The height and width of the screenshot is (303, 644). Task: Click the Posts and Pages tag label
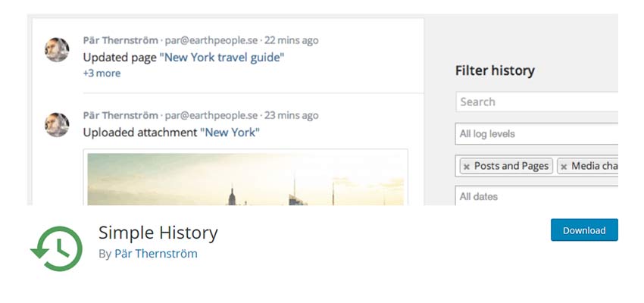511,166
